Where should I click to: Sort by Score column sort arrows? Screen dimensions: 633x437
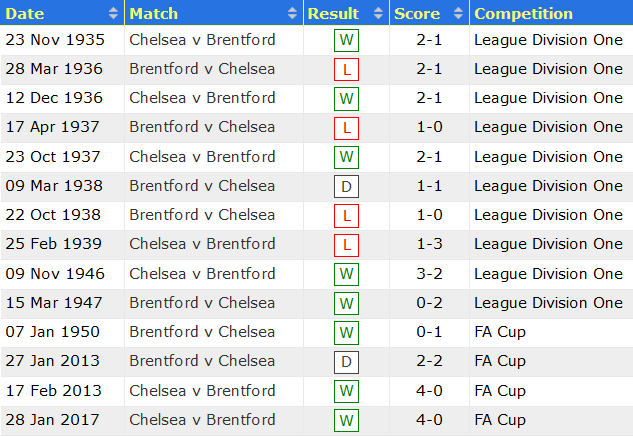[x=458, y=13]
